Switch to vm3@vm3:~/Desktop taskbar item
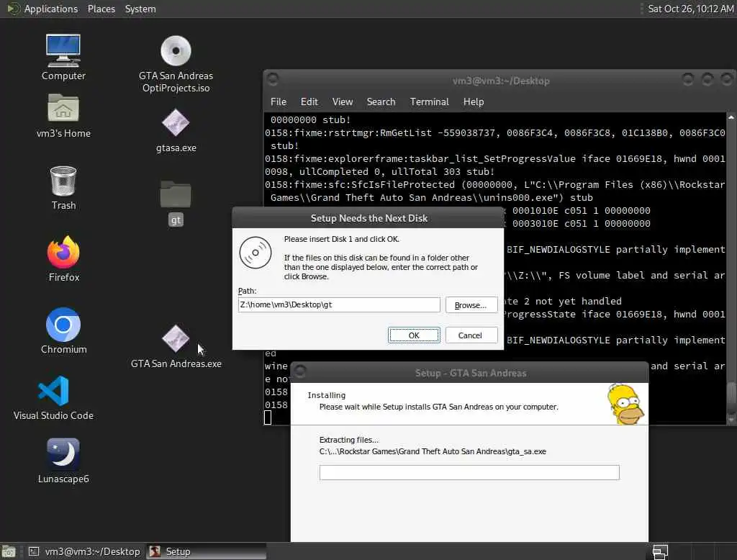This screenshot has width=737, height=560. click(x=86, y=551)
